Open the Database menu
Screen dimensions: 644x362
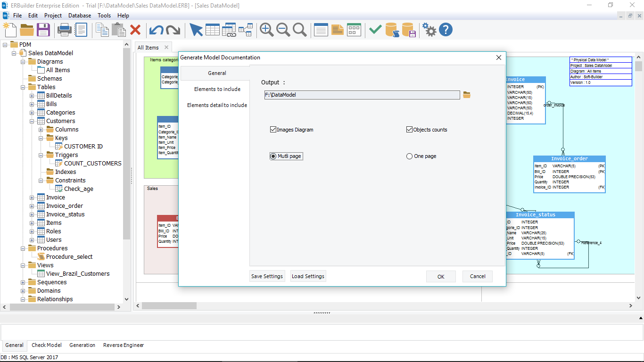click(79, 15)
